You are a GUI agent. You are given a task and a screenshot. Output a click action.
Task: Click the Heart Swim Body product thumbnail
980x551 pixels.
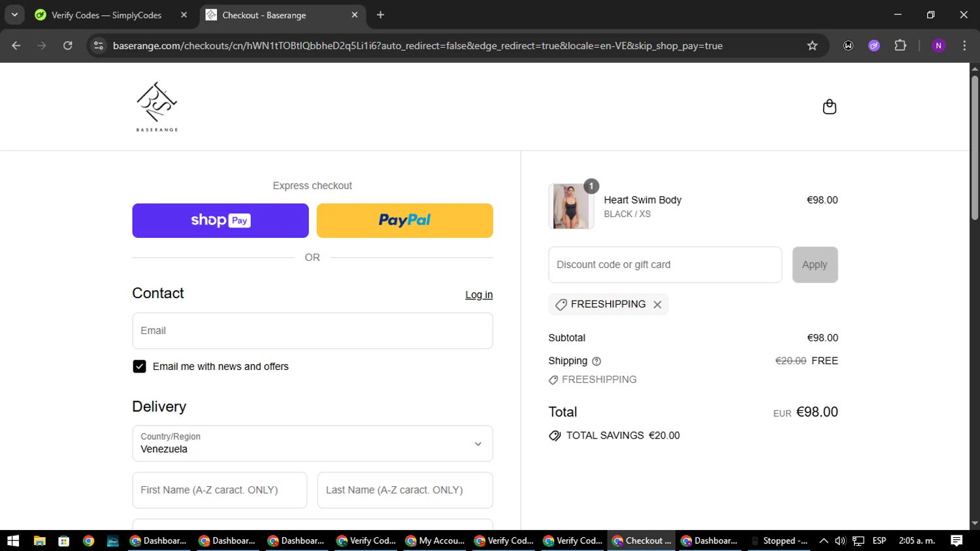click(x=571, y=207)
